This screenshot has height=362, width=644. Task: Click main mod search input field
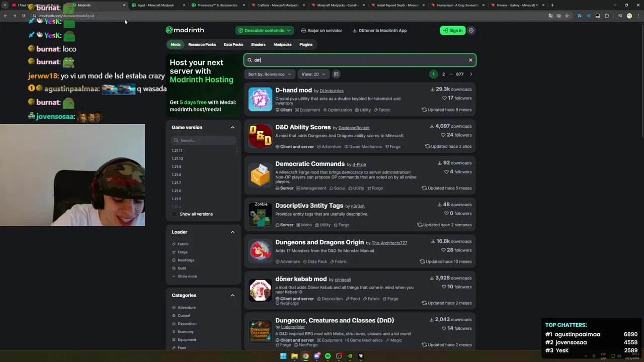(x=360, y=60)
